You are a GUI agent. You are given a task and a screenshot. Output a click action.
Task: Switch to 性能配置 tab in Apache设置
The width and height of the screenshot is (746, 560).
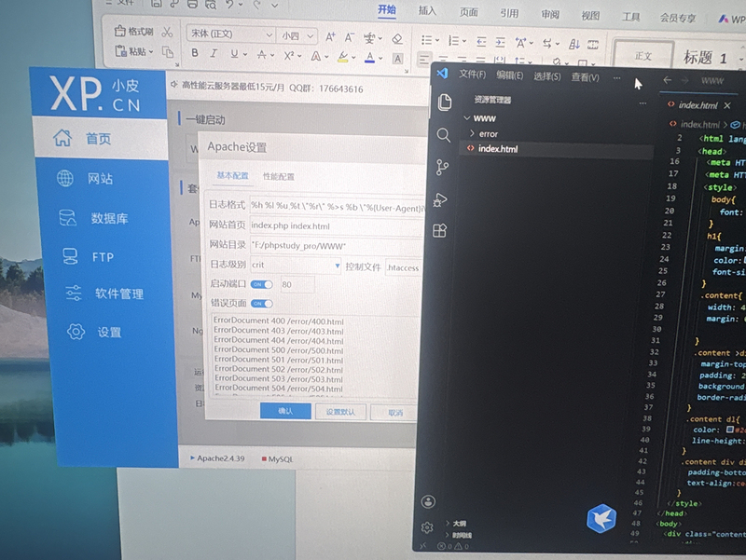point(279,177)
